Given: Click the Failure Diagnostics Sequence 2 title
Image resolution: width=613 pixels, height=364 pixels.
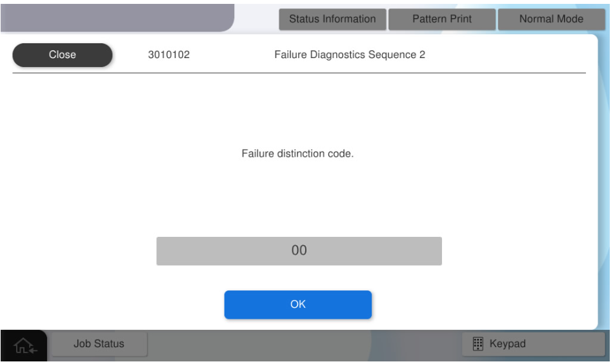Looking at the screenshot, I should tap(350, 55).
